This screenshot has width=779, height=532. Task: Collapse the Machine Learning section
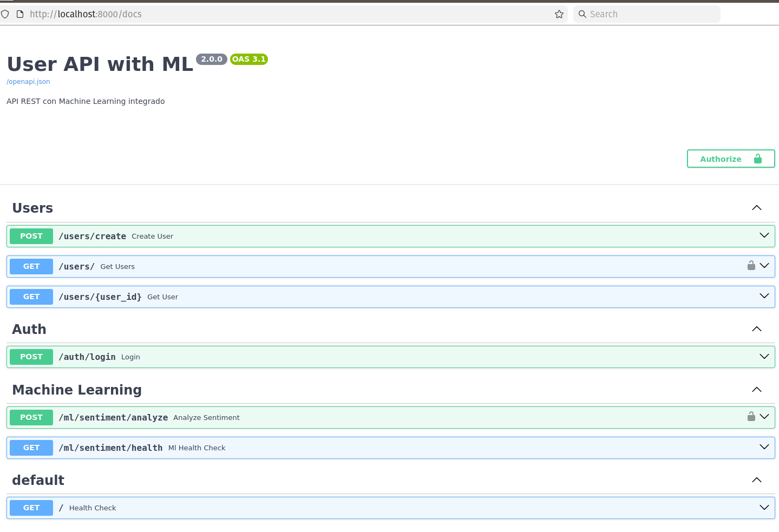click(756, 390)
